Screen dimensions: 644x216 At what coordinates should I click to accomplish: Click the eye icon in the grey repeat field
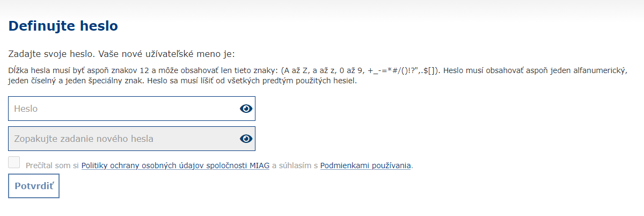246,139
